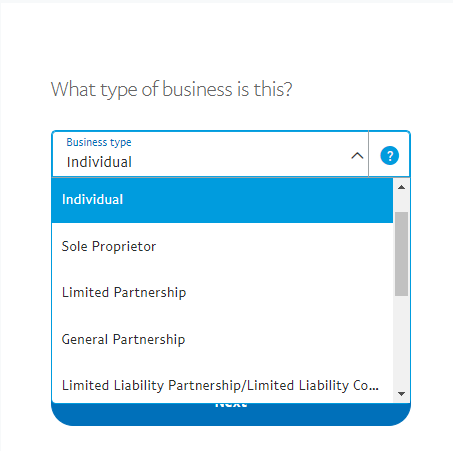
Task: Click the scrollbar up arrow
Action: (401, 187)
